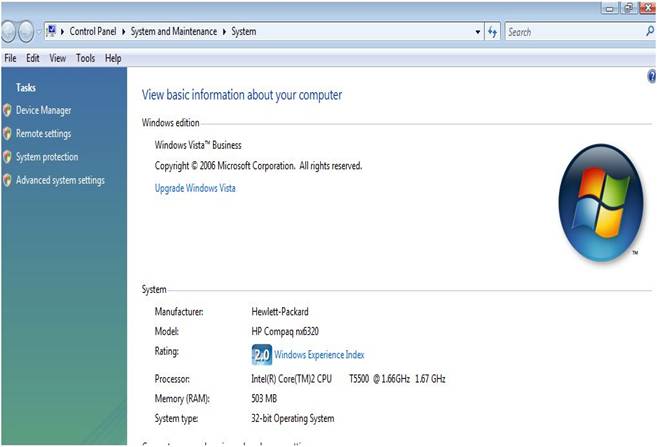Open the Tools menu

pos(85,58)
